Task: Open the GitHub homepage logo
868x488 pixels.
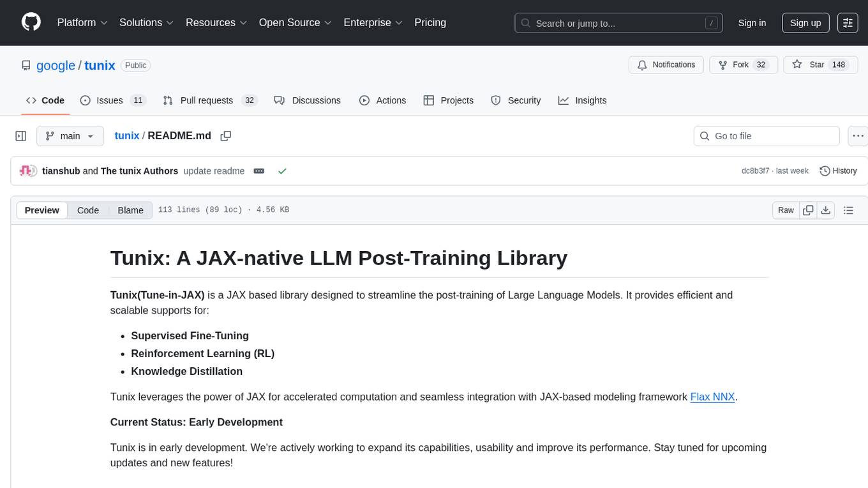Action: [x=31, y=22]
